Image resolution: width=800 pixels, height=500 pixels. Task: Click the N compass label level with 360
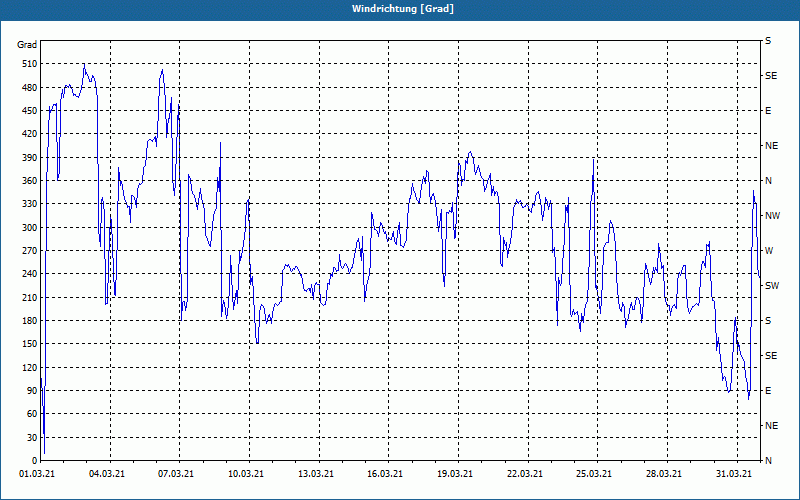pyautogui.click(x=769, y=181)
